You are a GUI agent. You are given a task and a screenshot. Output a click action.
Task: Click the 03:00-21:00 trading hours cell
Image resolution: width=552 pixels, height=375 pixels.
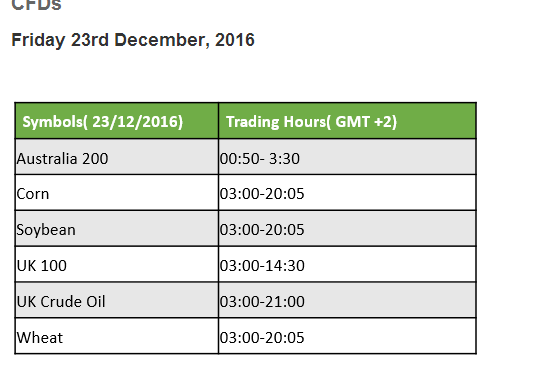(x=347, y=300)
